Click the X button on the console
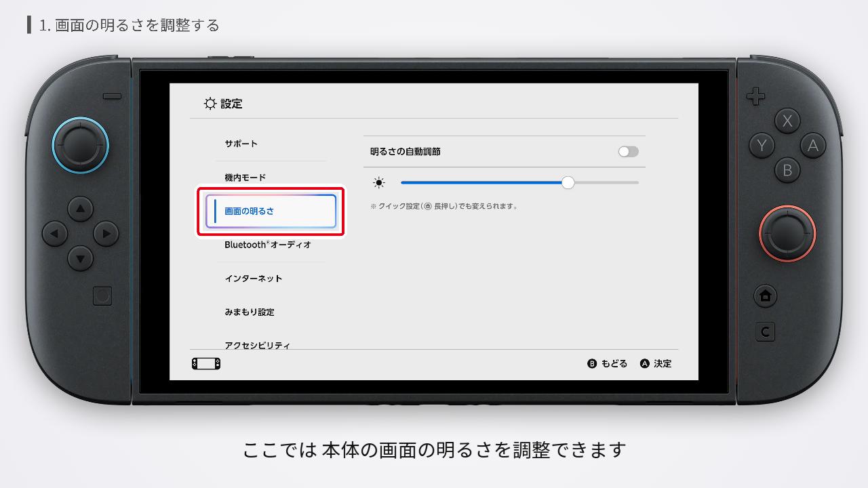Screen dimensions: 868x488 coord(788,121)
